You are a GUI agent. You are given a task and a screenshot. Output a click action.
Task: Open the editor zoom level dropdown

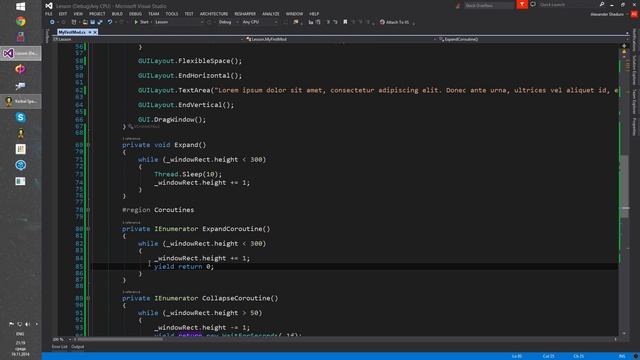coord(61,339)
